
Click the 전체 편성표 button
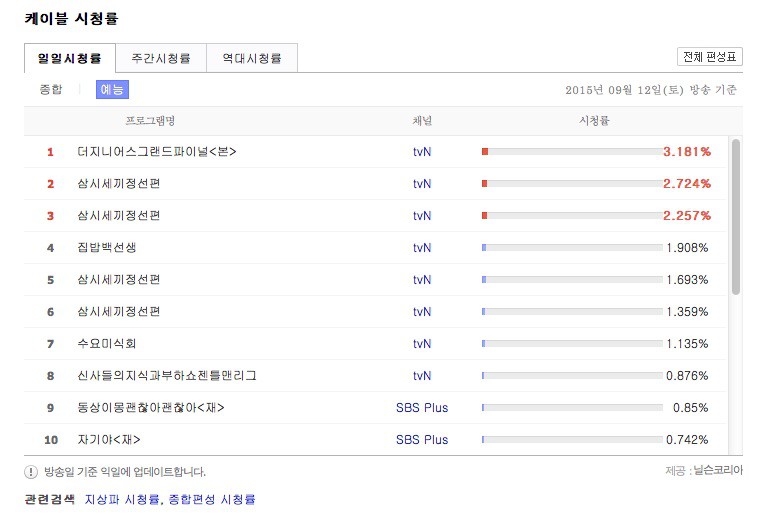(709, 56)
